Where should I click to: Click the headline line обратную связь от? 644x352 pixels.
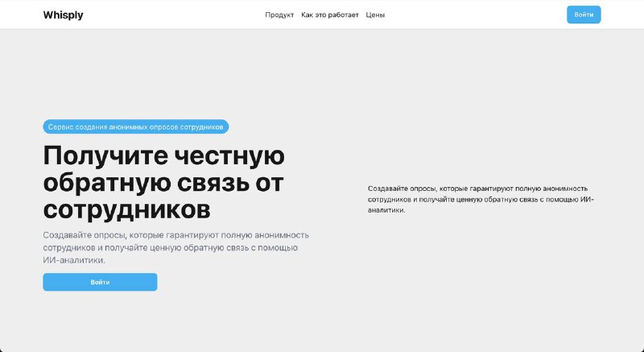163,183
